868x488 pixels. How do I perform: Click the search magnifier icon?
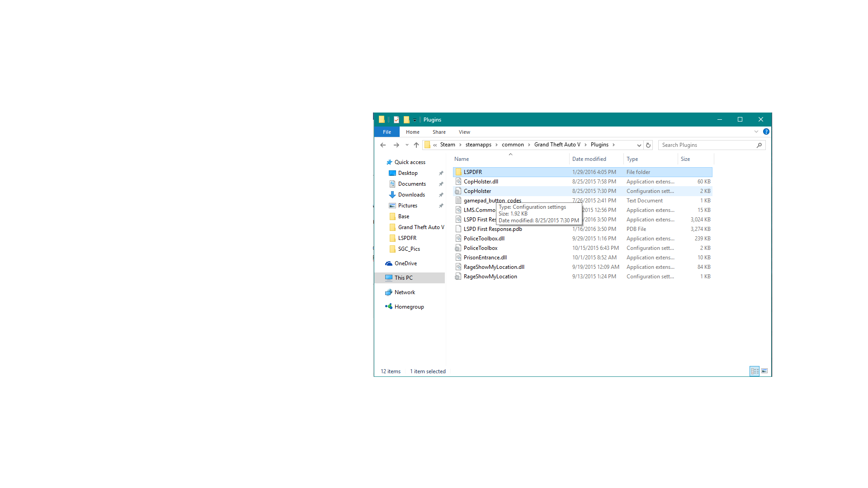759,145
